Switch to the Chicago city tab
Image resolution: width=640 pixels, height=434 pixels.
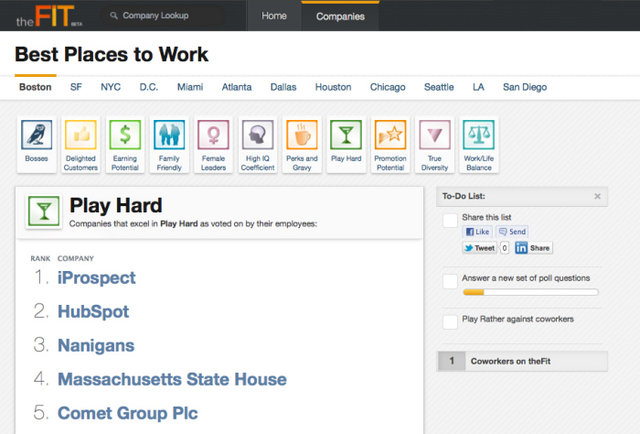388,87
